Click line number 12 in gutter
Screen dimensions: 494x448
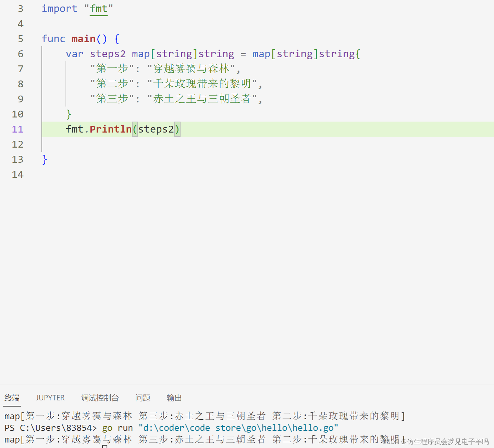[x=18, y=144]
